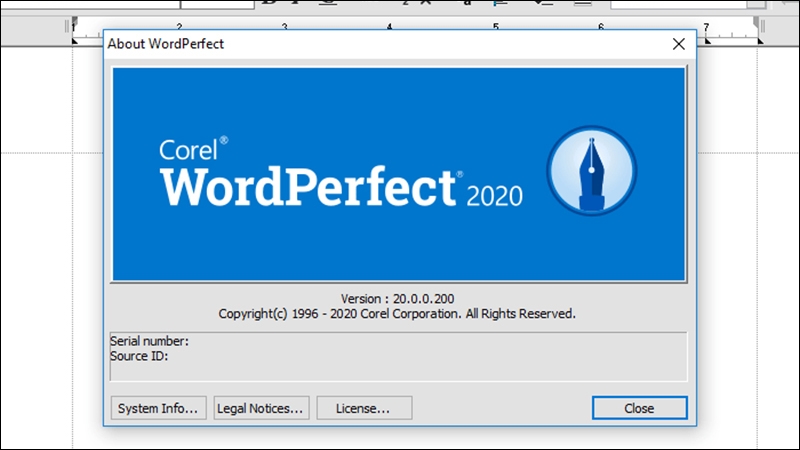The width and height of the screenshot is (800, 450).
Task: Click the WordPerfect 2020 wordmark text
Action: (341, 187)
